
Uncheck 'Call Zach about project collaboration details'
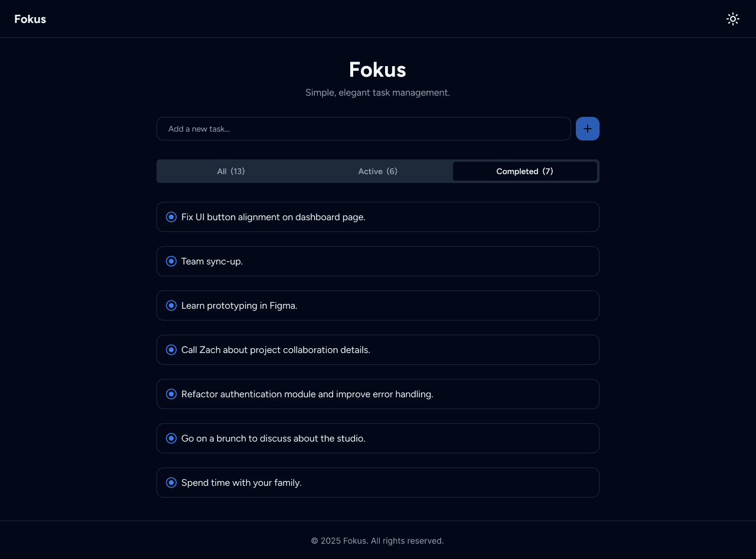coord(171,349)
